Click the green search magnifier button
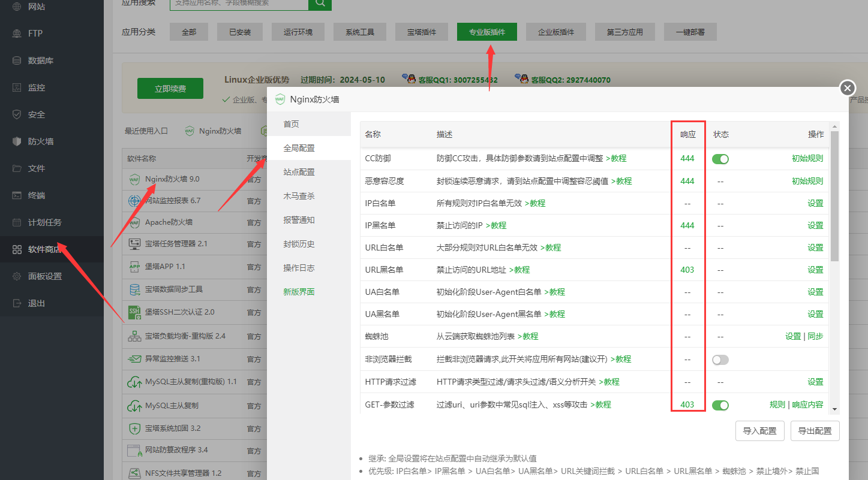This screenshot has width=868, height=480. [320, 3]
